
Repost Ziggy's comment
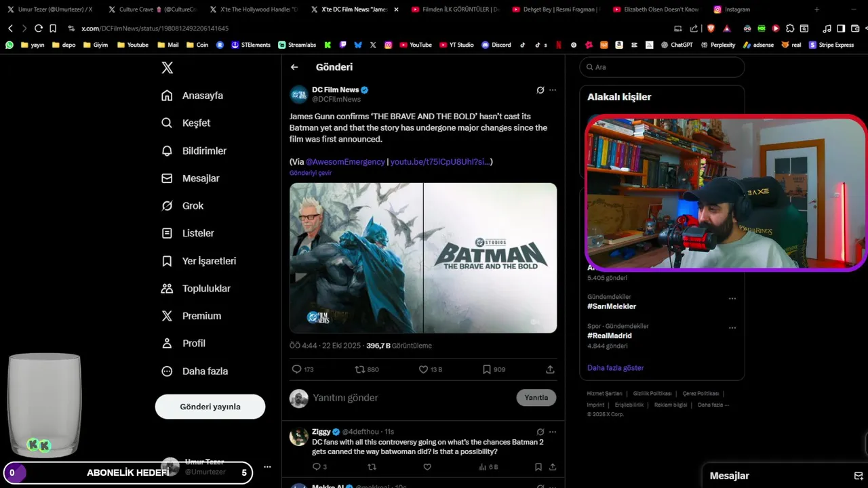point(372,467)
